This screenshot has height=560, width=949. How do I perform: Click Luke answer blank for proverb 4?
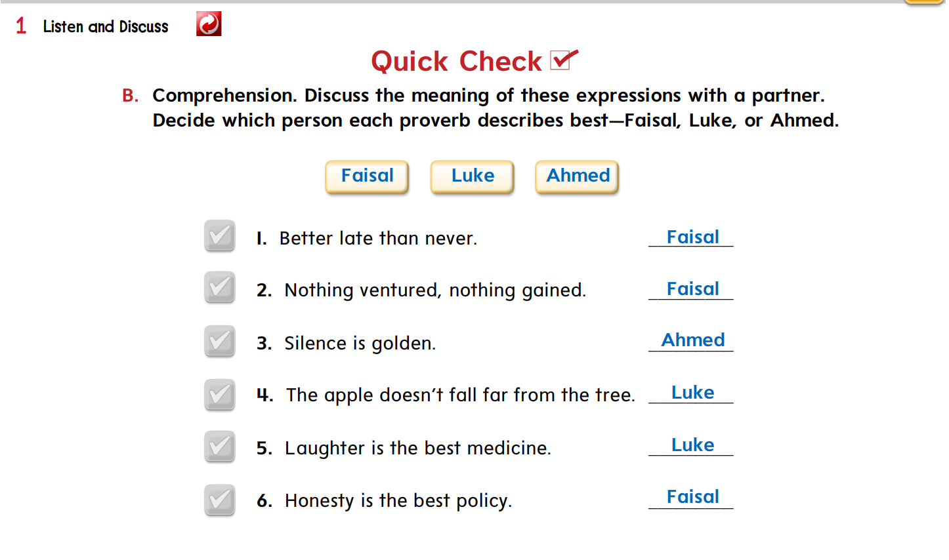(691, 393)
